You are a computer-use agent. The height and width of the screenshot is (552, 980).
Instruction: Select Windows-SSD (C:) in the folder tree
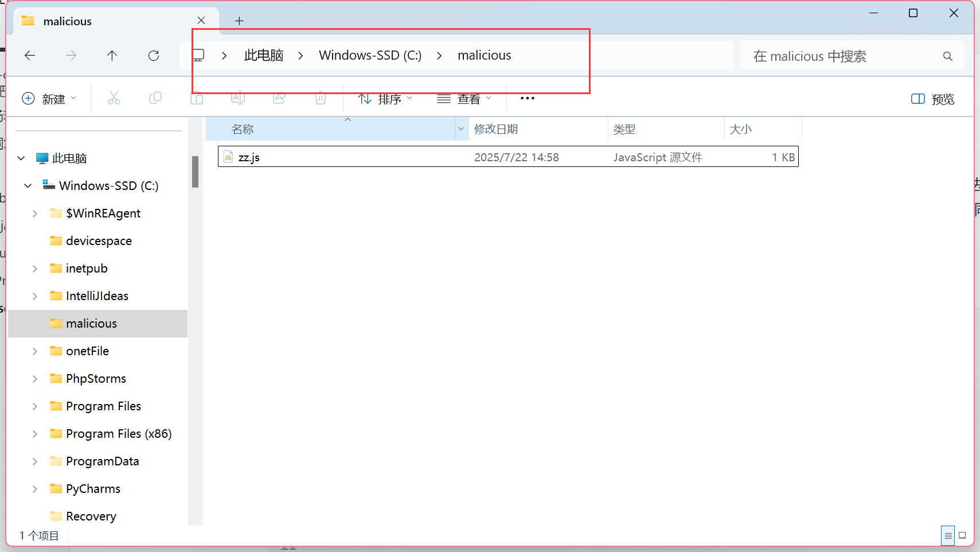108,186
